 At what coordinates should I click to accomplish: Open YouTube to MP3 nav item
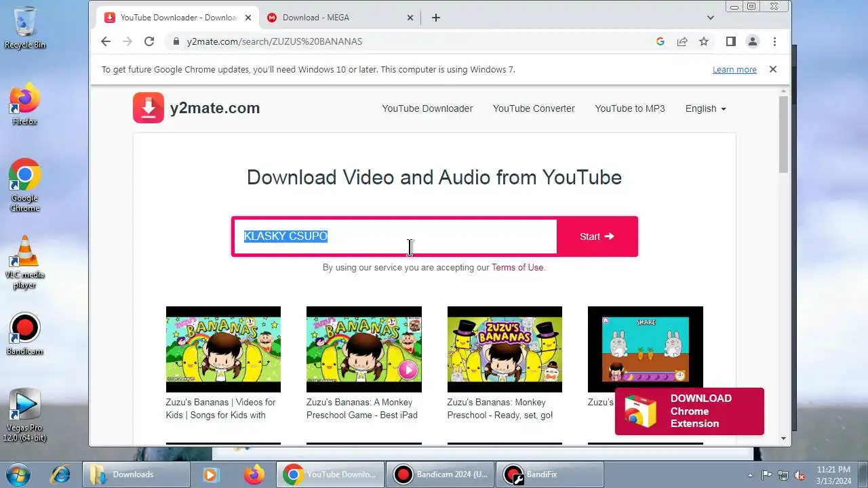[x=630, y=108]
